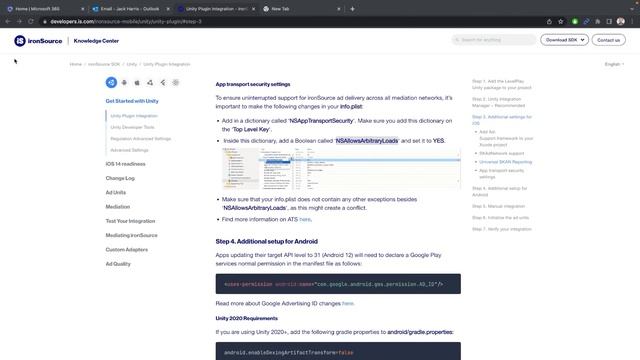Image resolution: width=640 pixels, height=360 pixels.
Task: Open the tab search chevron in Chrome
Action: 631,9
